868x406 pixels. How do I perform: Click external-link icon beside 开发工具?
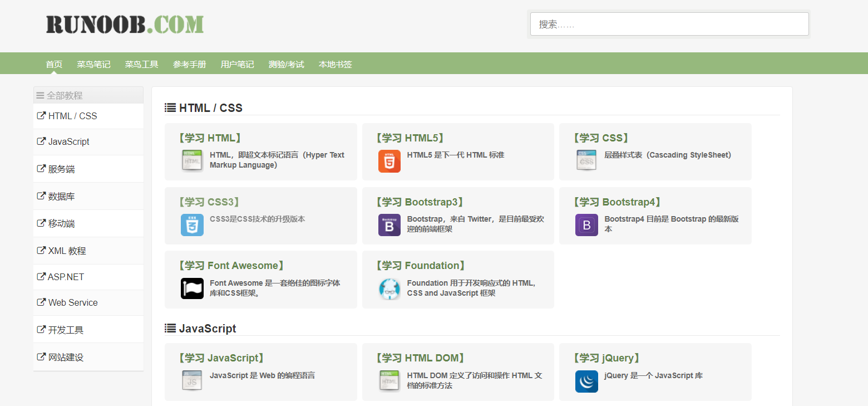(x=41, y=330)
